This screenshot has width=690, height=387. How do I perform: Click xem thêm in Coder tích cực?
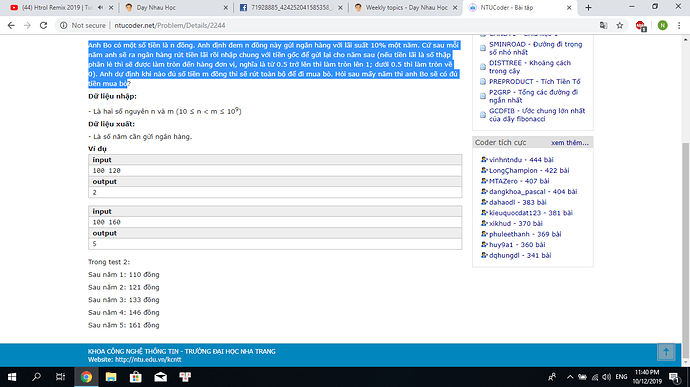(569, 143)
